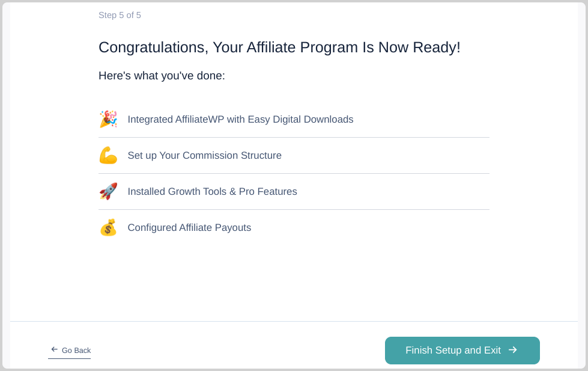Finish Setup and Exit the wizard
The height and width of the screenshot is (371, 588).
pyautogui.click(x=462, y=351)
